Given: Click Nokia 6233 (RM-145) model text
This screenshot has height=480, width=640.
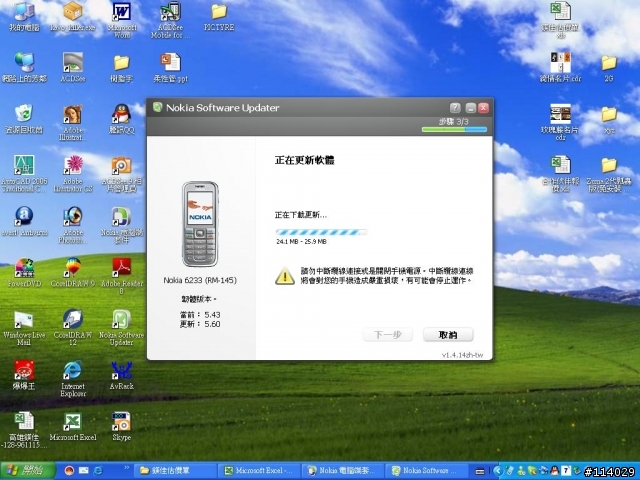Looking at the screenshot, I should 200,280.
